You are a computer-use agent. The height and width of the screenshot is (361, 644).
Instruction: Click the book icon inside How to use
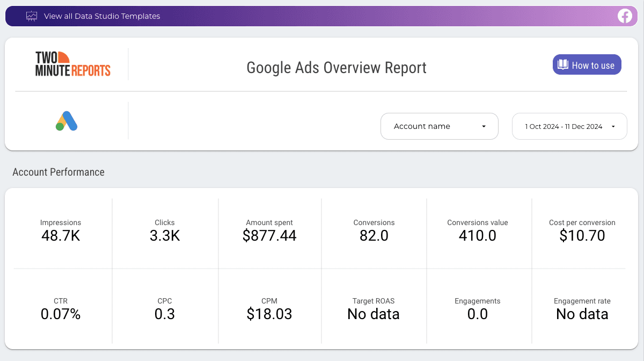point(563,64)
